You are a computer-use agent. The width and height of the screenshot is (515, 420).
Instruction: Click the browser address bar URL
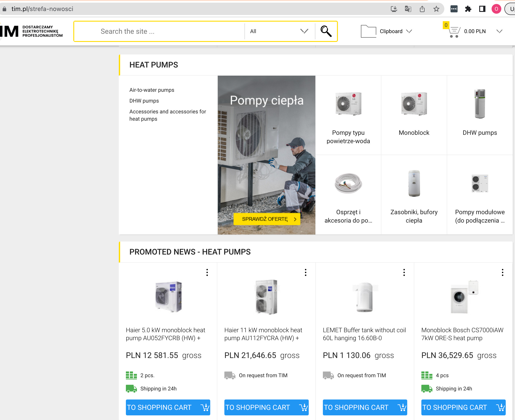42,9
